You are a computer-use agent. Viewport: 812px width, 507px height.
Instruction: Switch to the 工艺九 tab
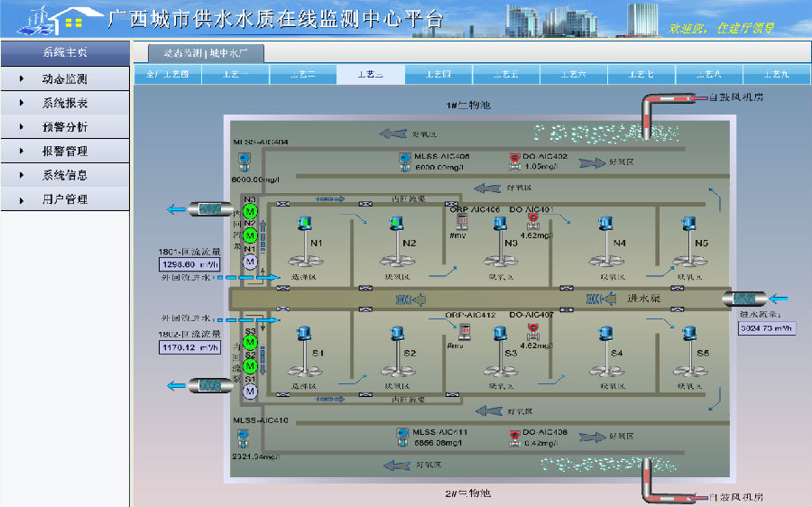tap(774, 74)
